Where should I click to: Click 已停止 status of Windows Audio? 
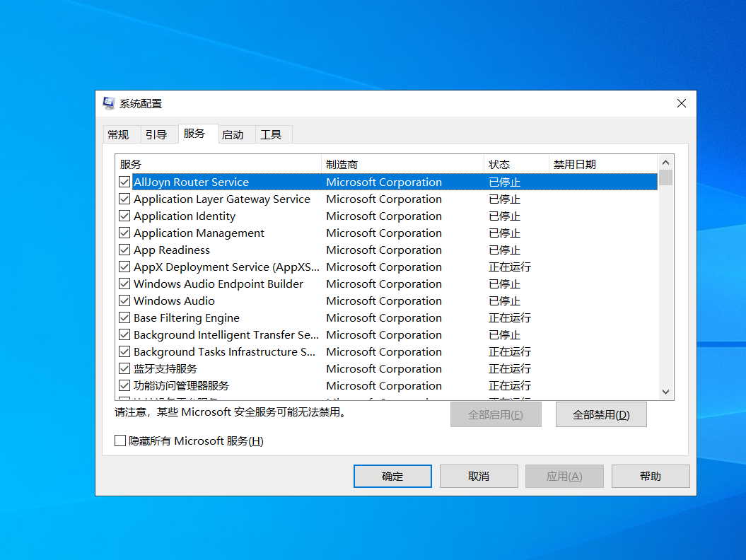point(504,301)
